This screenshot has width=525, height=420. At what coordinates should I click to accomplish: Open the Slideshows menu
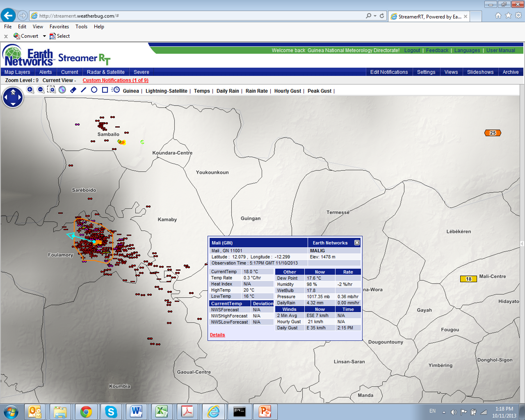480,72
